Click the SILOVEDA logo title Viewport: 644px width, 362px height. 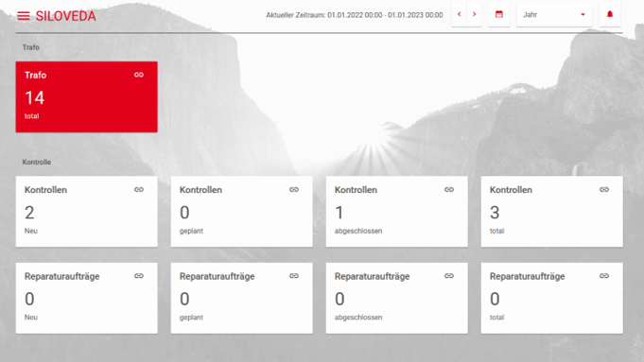[65, 16]
